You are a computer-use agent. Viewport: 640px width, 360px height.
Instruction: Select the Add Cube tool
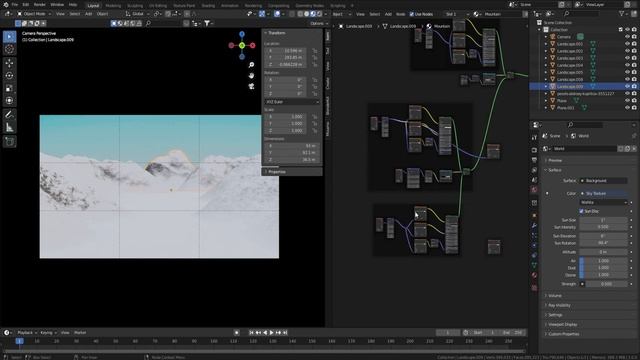click(9, 142)
